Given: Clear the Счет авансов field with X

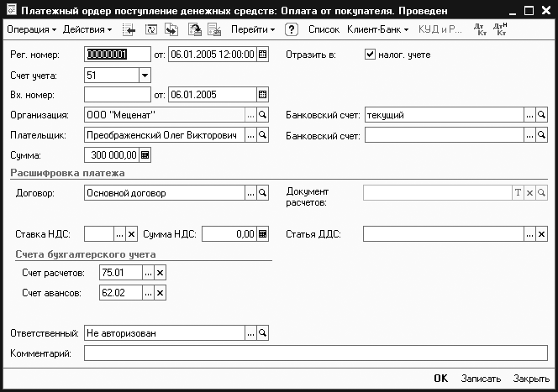Looking at the screenshot, I should (x=161, y=292).
